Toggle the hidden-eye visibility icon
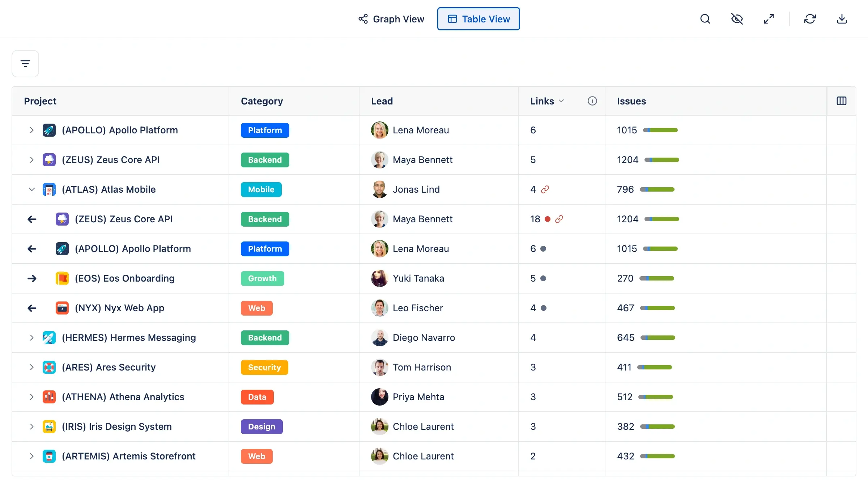The image size is (868, 488). (737, 19)
